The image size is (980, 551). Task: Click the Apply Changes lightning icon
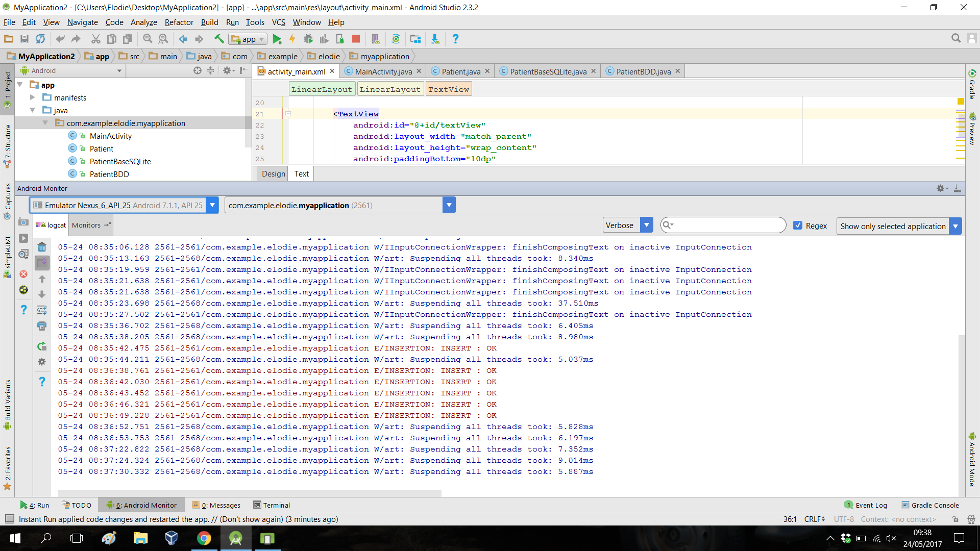pyautogui.click(x=292, y=39)
